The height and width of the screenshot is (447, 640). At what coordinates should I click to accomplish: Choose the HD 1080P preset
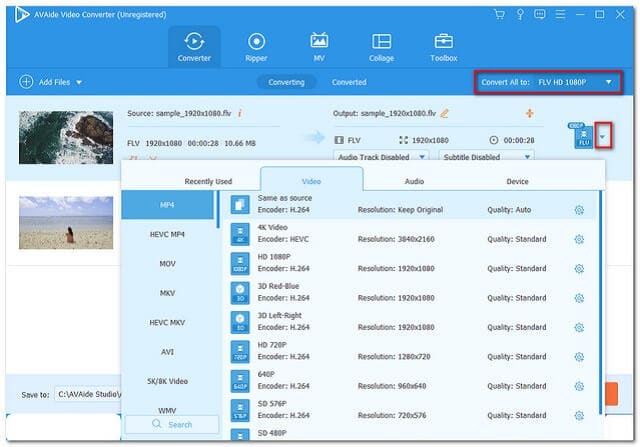click(409, 263)
